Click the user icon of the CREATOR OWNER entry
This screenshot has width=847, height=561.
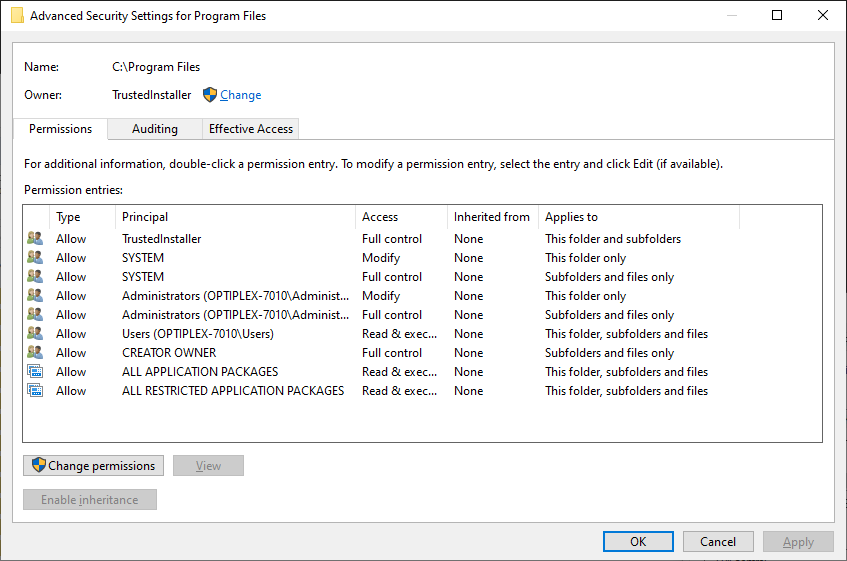[x=35, y=352]
